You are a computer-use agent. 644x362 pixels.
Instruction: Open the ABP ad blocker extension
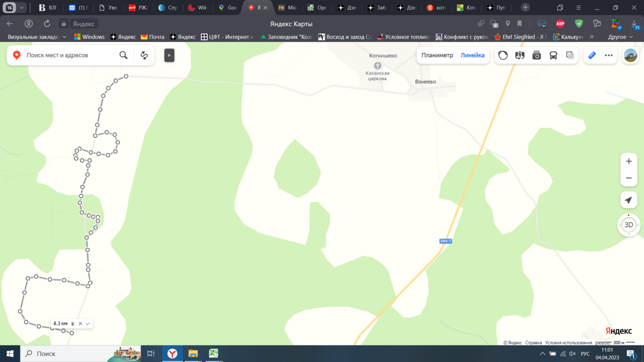(560, 24)
